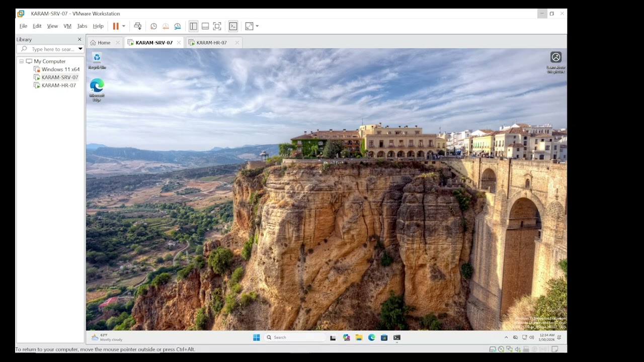The height and width of the screenshot is (362, 644).
Task: Click VMware sound card status icon
Action: pos(518,349)
